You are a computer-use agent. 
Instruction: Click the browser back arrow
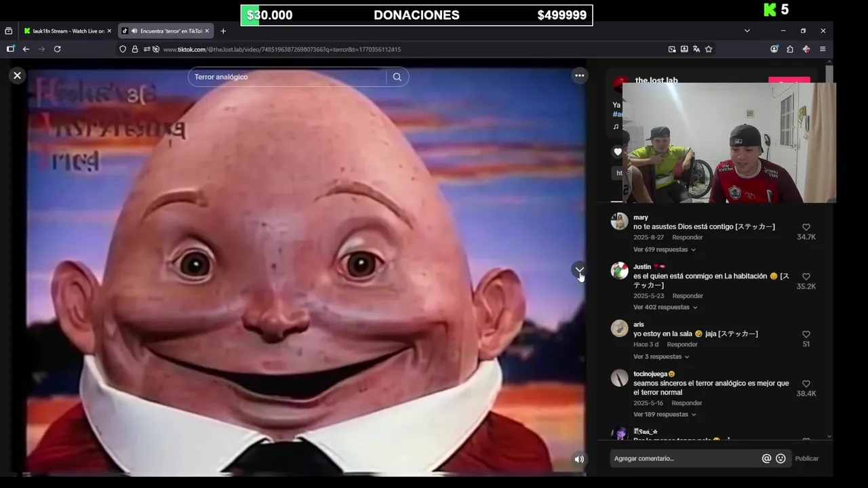coord(26,49)
